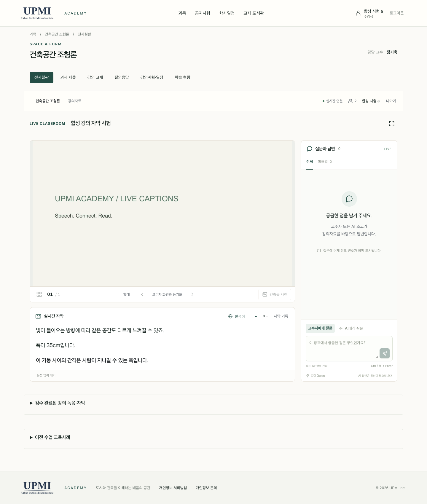427x504 pixels.
Task: Click the participants count icon
Action: click(x=350, y=101)
